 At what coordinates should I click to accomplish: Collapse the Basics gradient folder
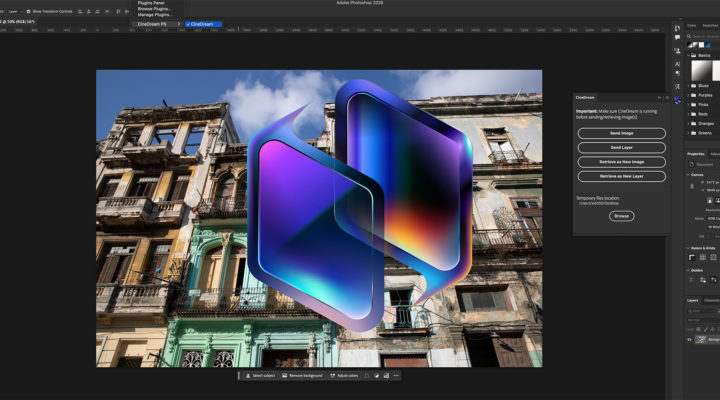point(688,55)
